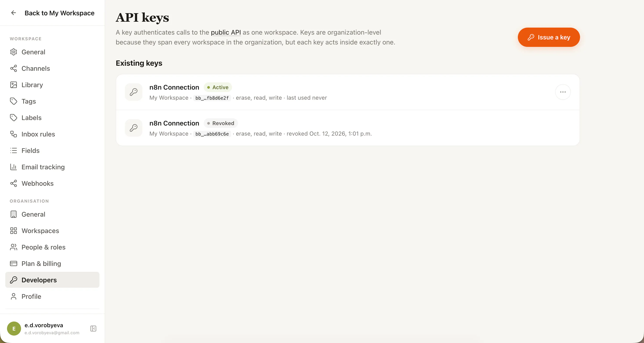Click key icon of revoked n8n Connection
The height and width of the screenshot is (343, 644).
coord(134,128)
